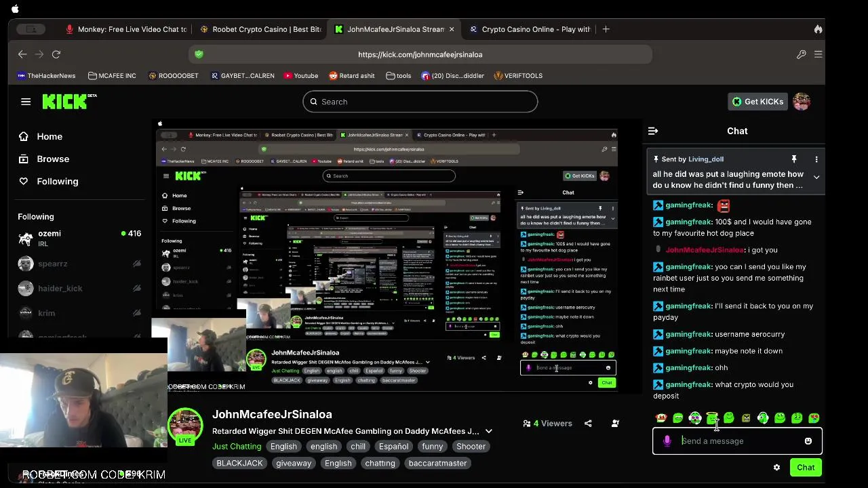The image size is (868, 488).
Task: Click the Browse icon in sidebar
Action: click(x=24, y=159)
